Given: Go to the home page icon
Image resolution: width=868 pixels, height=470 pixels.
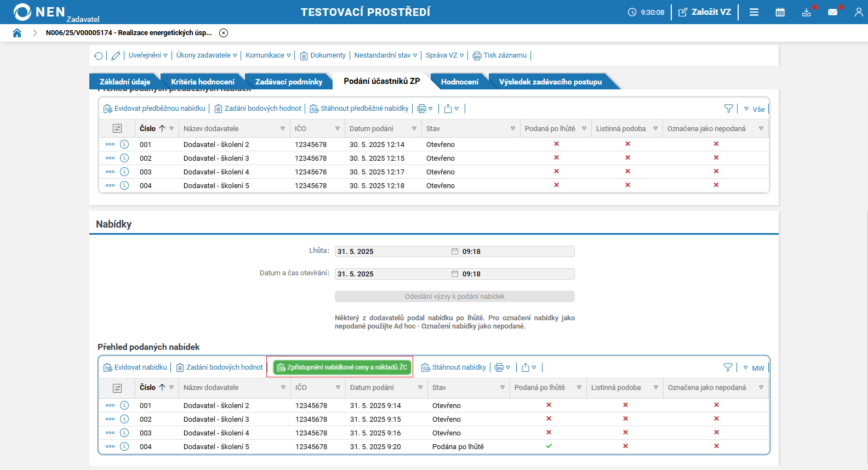Looking at the screenshot, I should (17, 33).
